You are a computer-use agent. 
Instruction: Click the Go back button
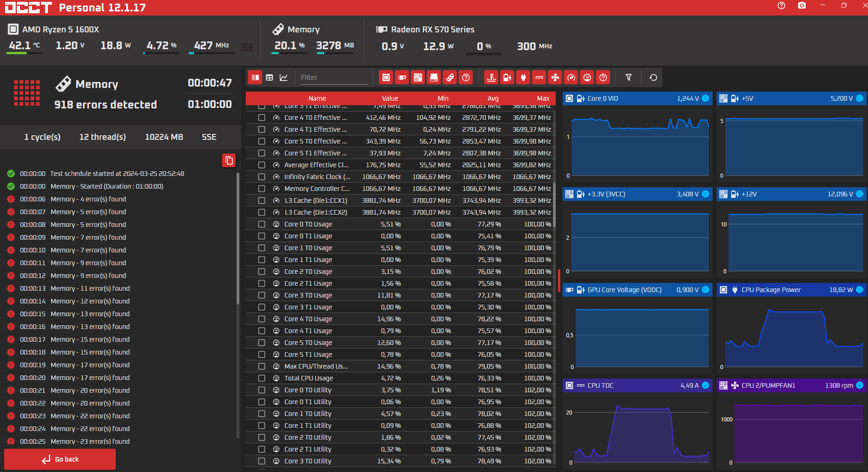click(x=60, y=459)
